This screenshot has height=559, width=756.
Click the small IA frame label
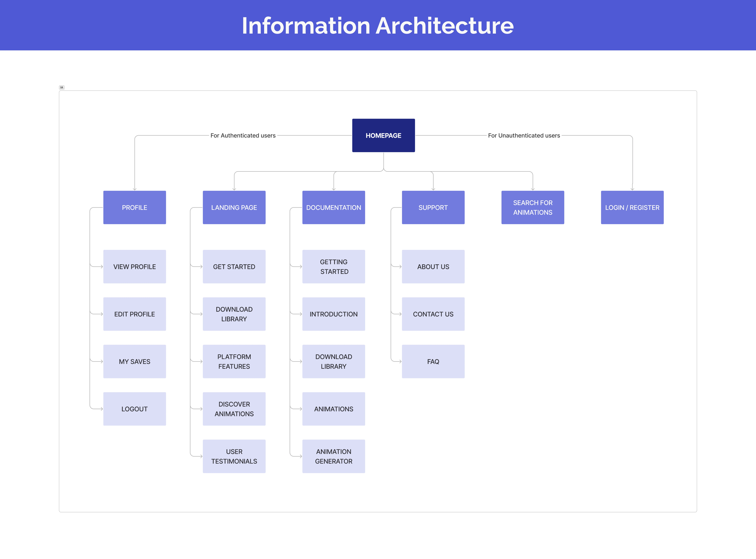[x=62, y=87]
